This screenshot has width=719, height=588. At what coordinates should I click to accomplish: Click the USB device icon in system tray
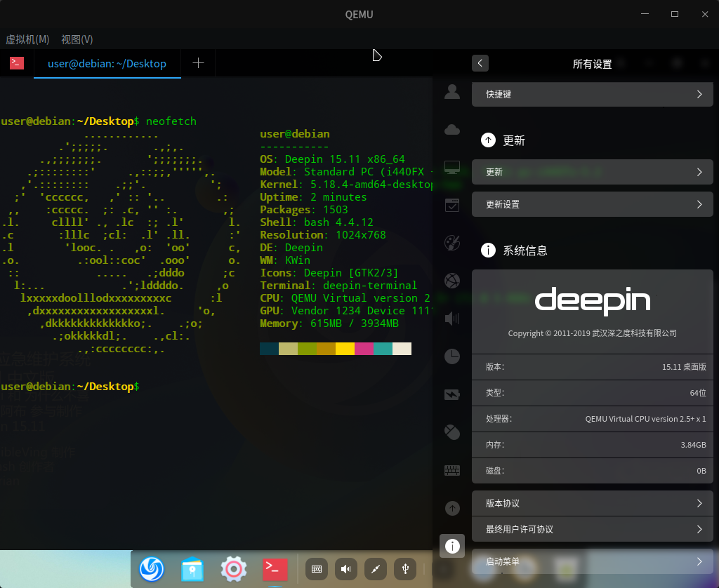[x=405, y=569]
